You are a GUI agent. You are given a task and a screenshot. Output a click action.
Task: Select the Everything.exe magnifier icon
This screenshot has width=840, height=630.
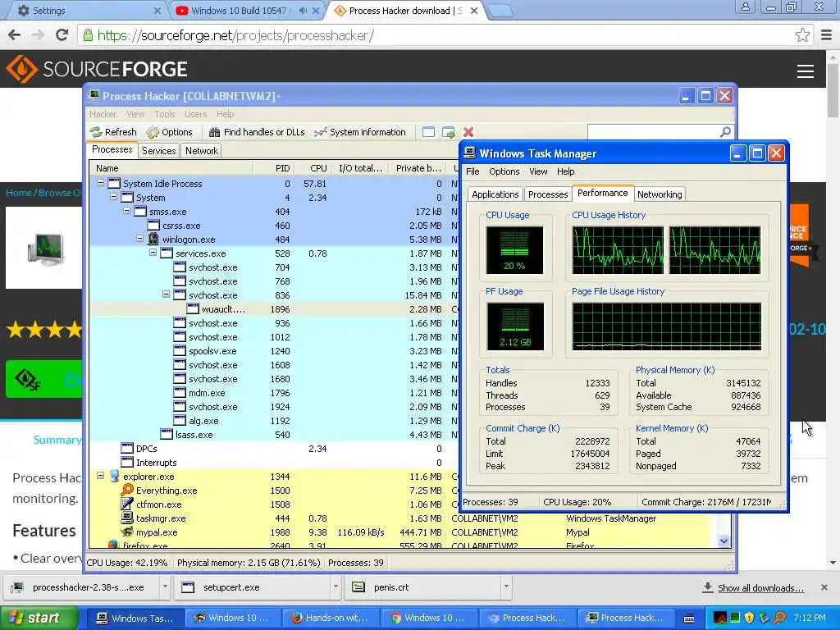[x=127, y=491]
